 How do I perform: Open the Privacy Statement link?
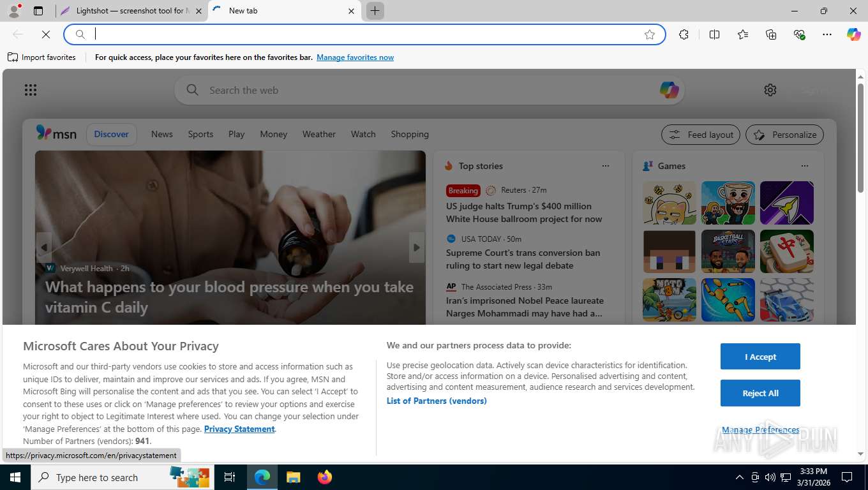(239, 429)
